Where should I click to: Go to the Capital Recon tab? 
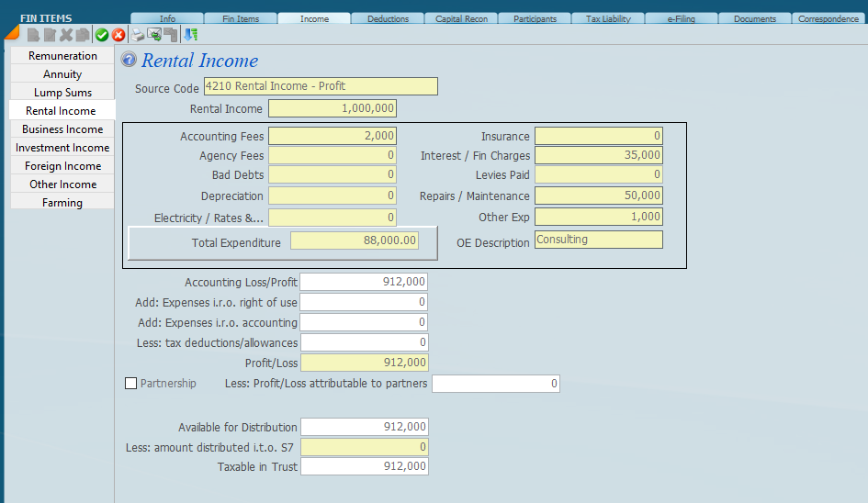pos(461,18)
